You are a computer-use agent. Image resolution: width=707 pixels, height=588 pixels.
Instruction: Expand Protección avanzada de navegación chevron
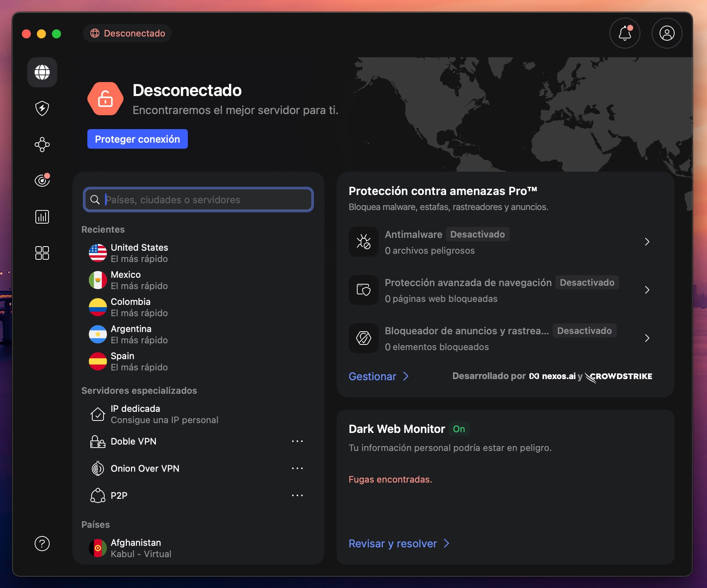[x=647, y=290]
